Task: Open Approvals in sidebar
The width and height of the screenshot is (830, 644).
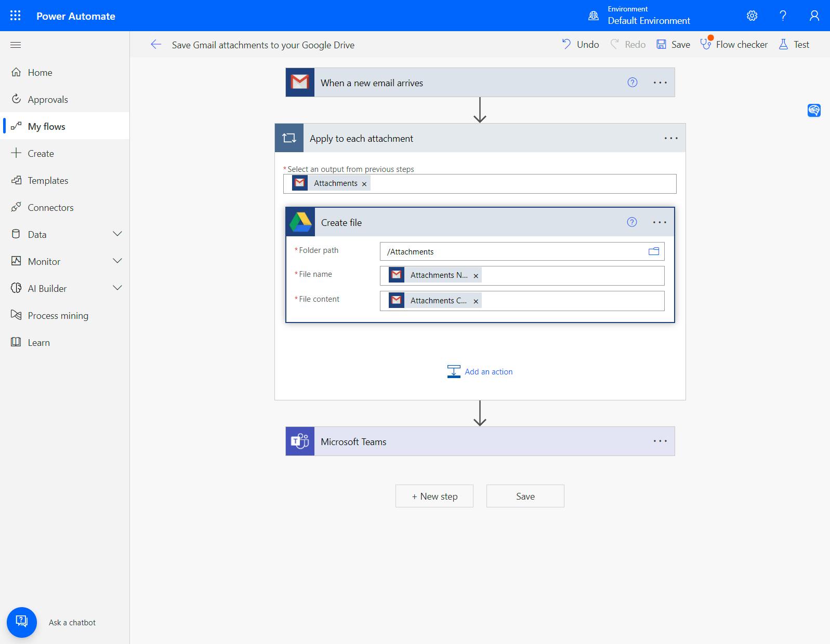Action: pyautogui.click(x=64, y=99)
